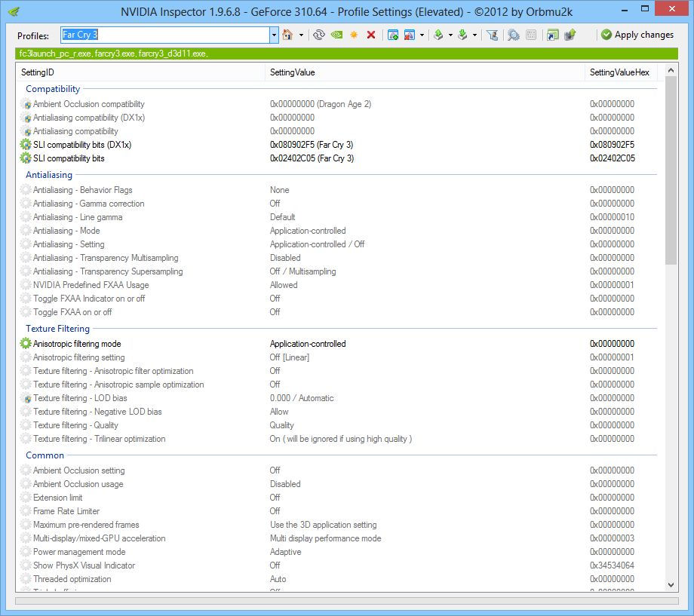694x616 pixels.
Task: Click the gear icon of Threaded optimization
Action: pos(26,579)
